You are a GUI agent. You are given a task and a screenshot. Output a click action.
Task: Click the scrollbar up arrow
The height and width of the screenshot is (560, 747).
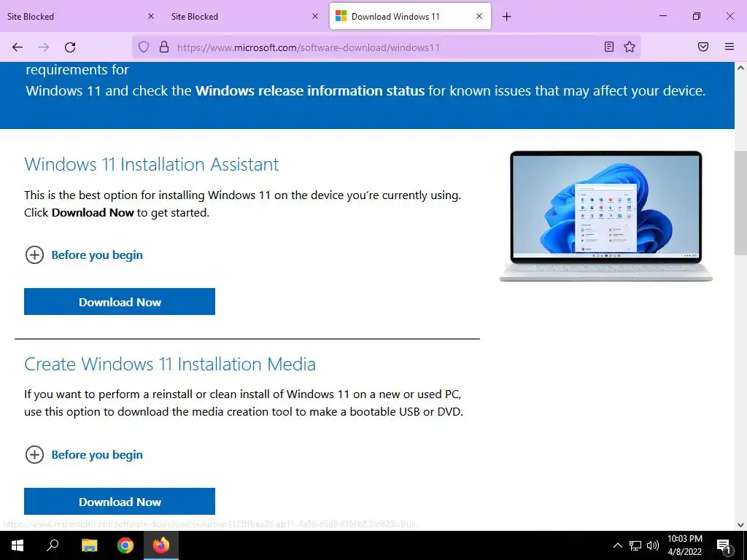[741, 68]
